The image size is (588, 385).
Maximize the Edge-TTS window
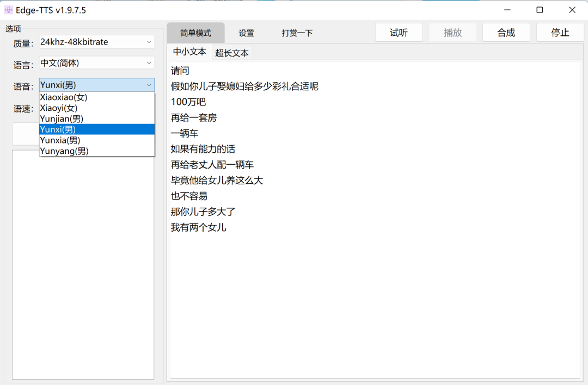(540, 10)
